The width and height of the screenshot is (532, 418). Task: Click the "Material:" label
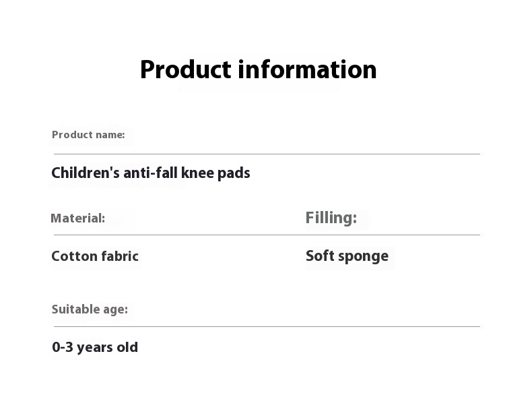coord(77,218)
